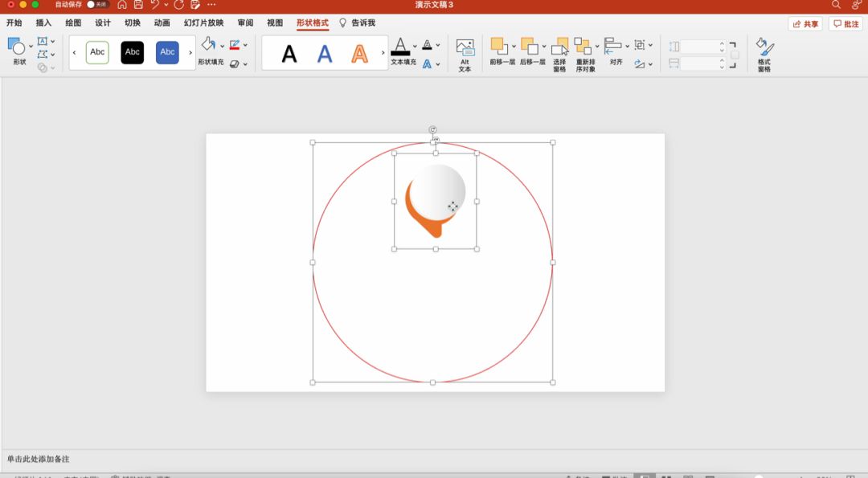Show more shape styles with right chevron

tap(190, 52)
